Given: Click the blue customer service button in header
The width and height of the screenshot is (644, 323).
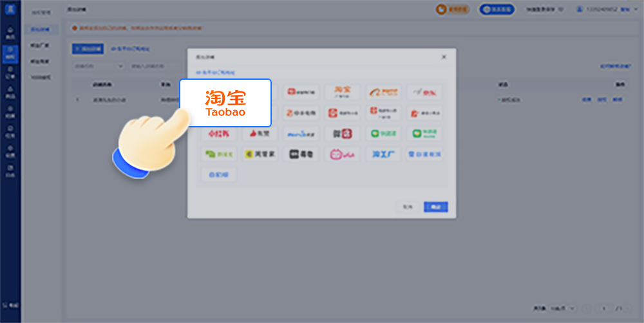Looking at the screenshot, I should 497,9.
